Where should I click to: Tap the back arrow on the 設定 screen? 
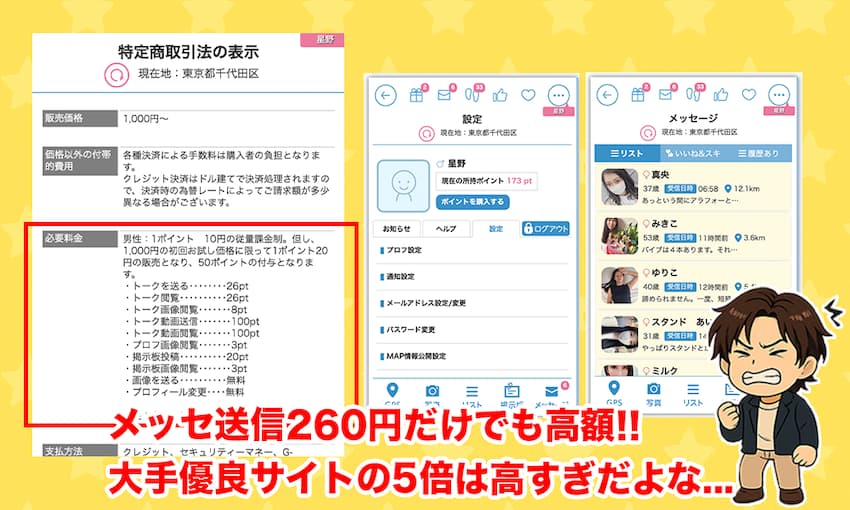pos(386,95)
